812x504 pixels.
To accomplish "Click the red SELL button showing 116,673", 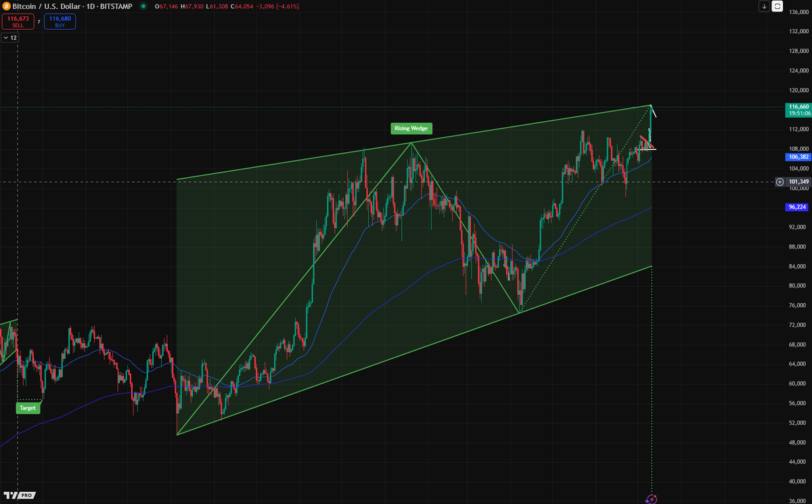I will point(18,21).
